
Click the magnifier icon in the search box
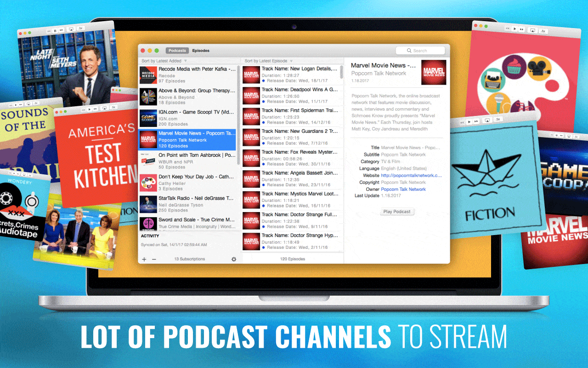pyautogui.click(x=409, y=51)
